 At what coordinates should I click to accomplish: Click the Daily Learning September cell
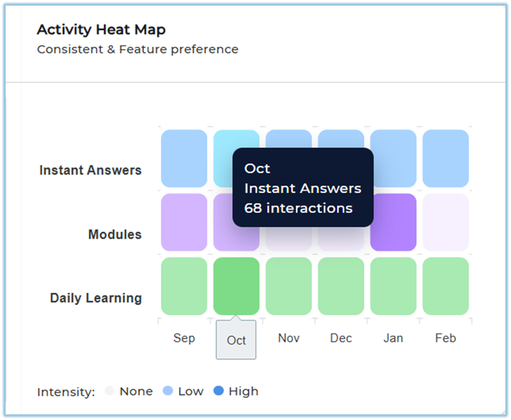[184, 286]
